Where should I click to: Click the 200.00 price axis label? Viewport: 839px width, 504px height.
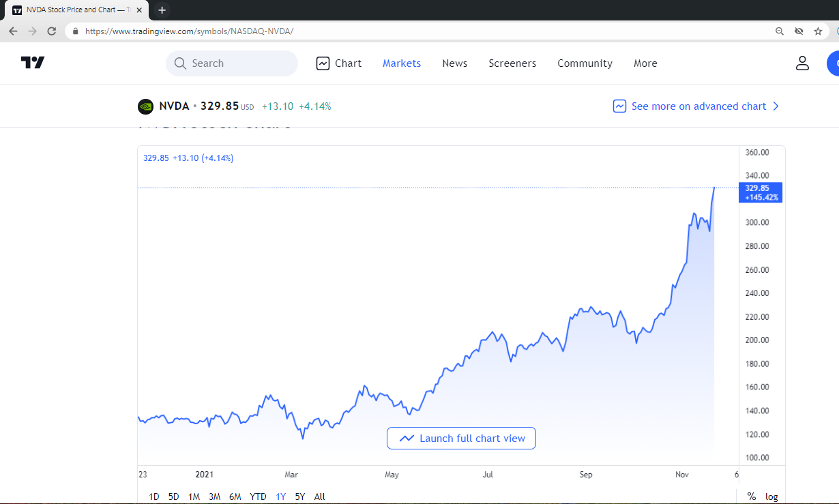[x=757, y=340]
